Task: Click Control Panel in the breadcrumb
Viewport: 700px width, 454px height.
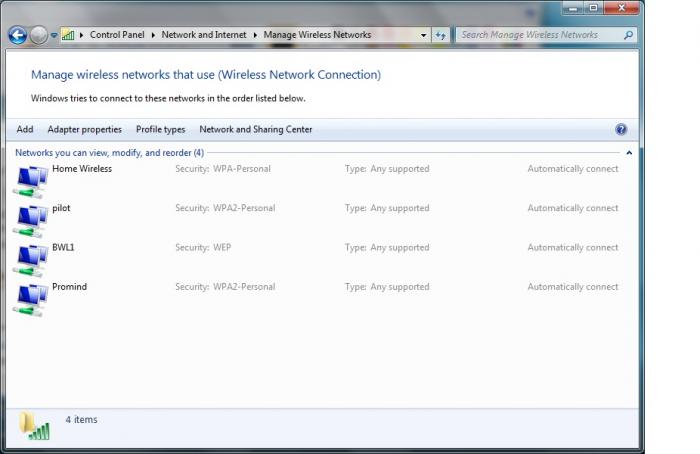Action: click(x=119, y=35)
